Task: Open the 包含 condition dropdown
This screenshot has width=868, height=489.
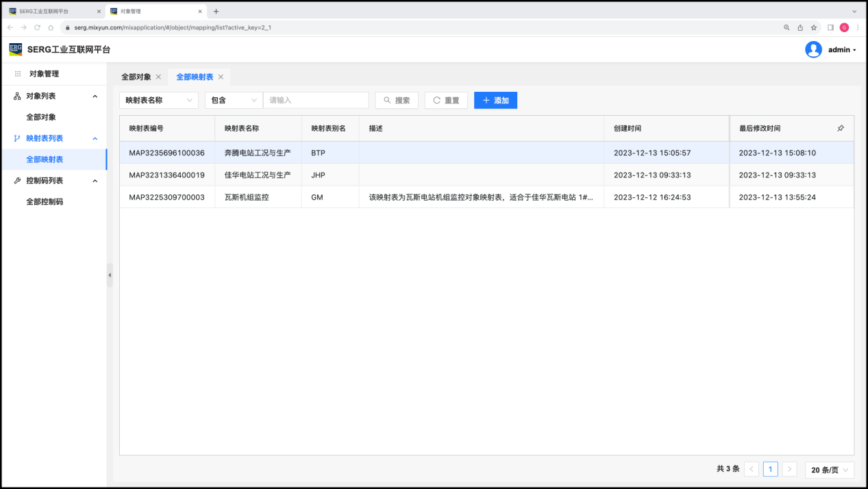Action: pyautogui.click(x=234, y=100)
